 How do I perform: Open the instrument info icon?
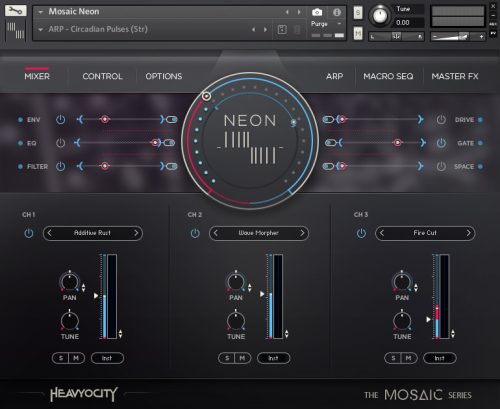point(337,12)
